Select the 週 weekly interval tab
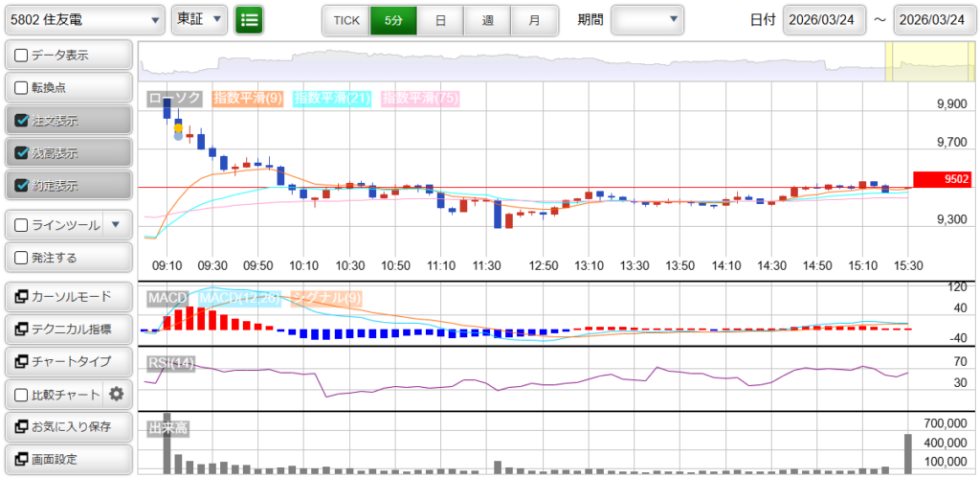Viewport: 980px width, 478px height. coord(487,19)
